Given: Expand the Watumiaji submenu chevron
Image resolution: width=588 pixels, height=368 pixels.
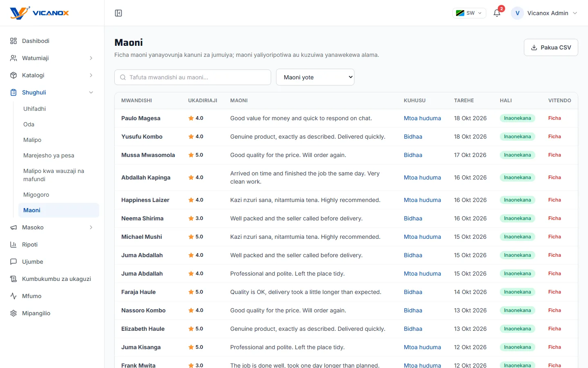Looking at the screenshot, I should (91, 58).
